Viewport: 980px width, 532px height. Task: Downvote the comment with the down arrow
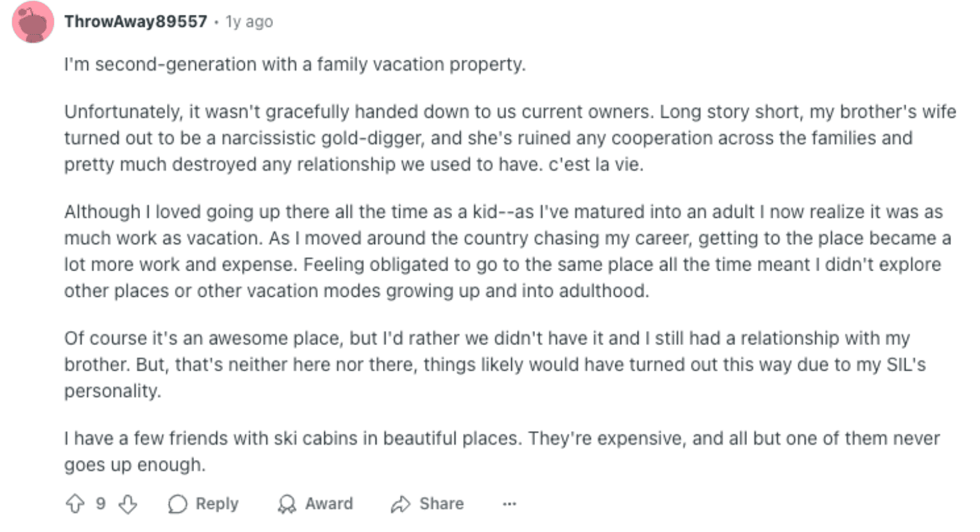click(128, 504)
